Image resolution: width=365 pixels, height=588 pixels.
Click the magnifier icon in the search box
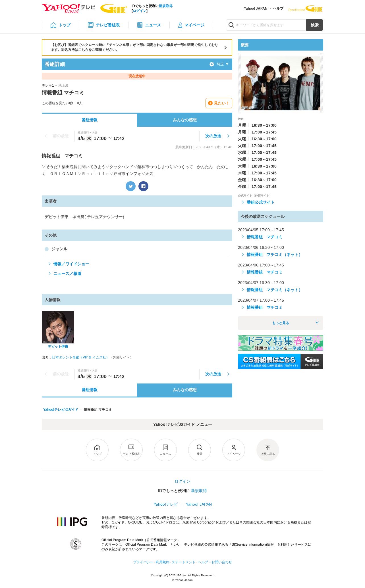click(x=231, y=25)
